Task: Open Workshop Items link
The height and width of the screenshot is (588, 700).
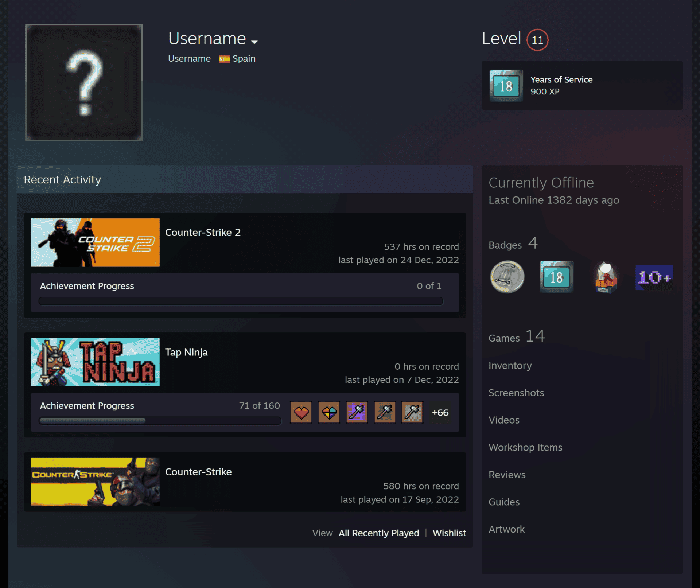Action: (525, 448)
